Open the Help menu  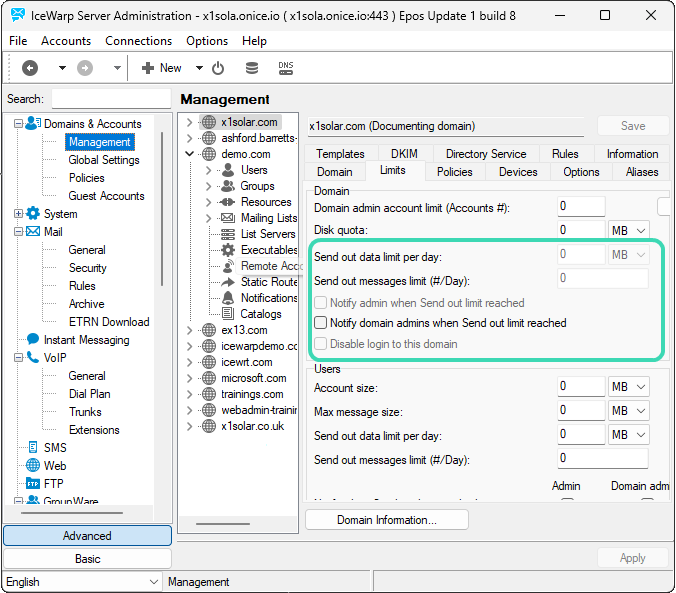(x=254, y=41)
